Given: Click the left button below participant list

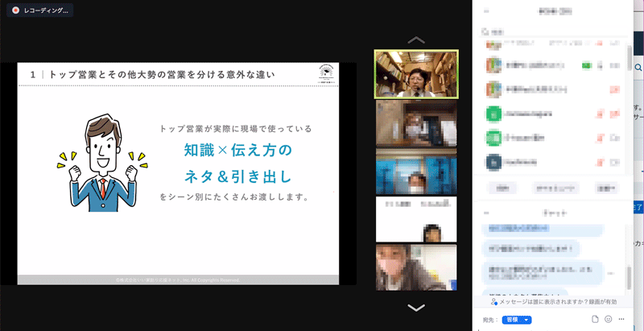Looking at the screenshot, I should [x=502, y=187].
